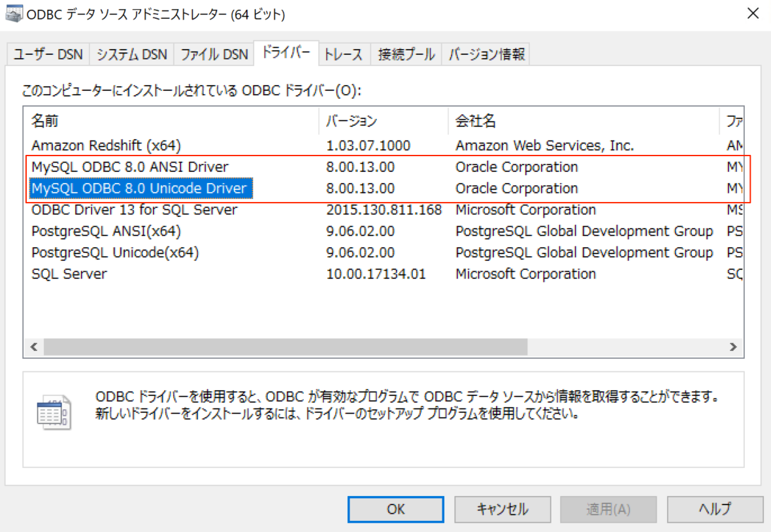771x532 pixels.
Task: Click the キャンセル button
Action: [502, 509]
